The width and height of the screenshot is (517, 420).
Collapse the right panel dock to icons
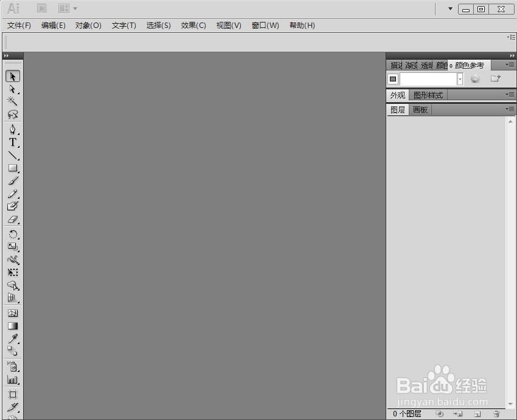click(512, 56)
